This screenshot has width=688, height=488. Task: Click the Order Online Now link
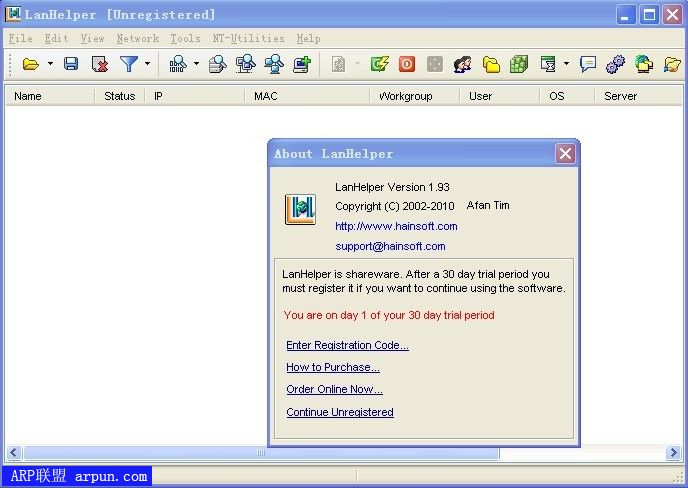[334, 389]
